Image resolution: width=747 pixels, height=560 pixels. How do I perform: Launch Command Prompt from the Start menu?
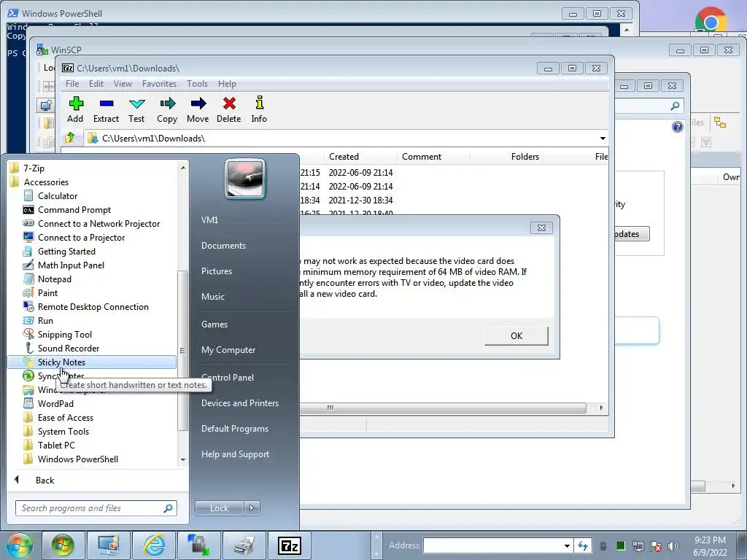coord(74,209)
